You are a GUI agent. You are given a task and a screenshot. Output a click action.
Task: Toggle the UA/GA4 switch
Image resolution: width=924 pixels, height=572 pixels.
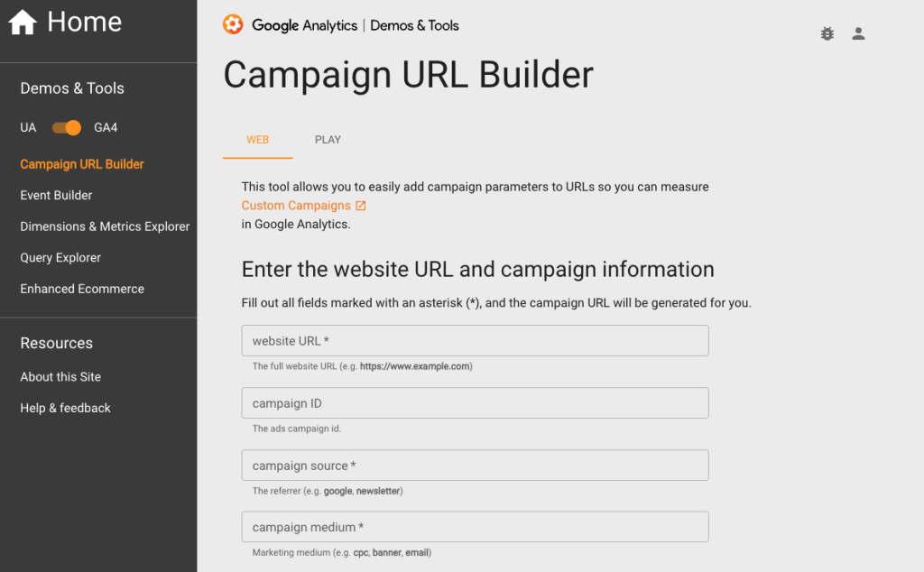[x=67, y=127]
